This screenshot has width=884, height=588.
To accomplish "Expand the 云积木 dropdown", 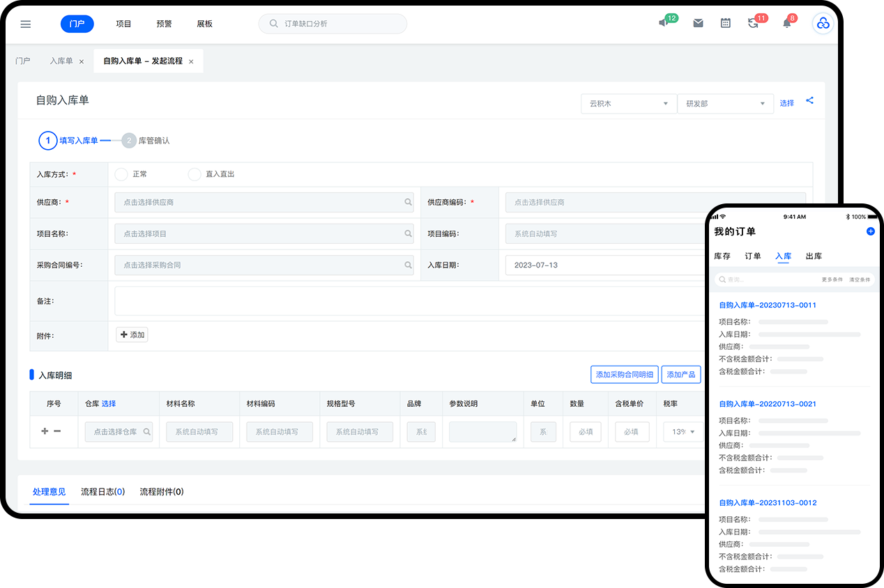I will click(629, 104).
